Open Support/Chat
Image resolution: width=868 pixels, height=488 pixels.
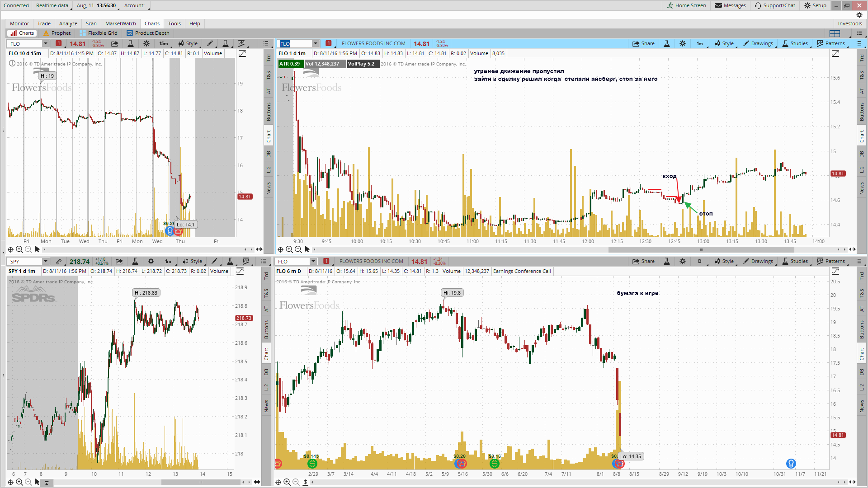click(775, 5)
